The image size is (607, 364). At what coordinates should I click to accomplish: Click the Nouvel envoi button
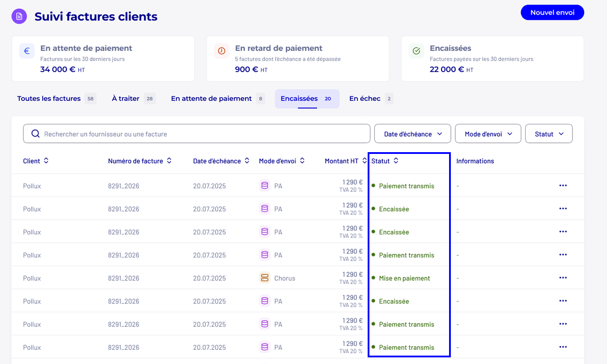pyautogui.click(x=553, y=12)
